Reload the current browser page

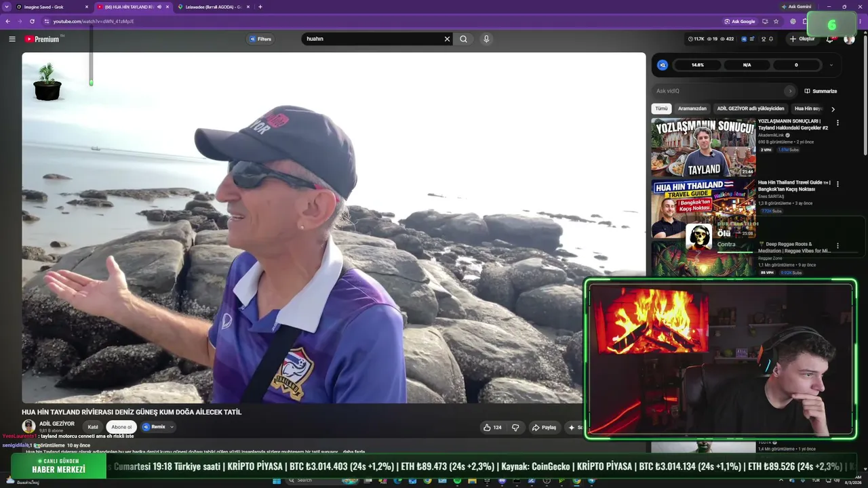32,21
